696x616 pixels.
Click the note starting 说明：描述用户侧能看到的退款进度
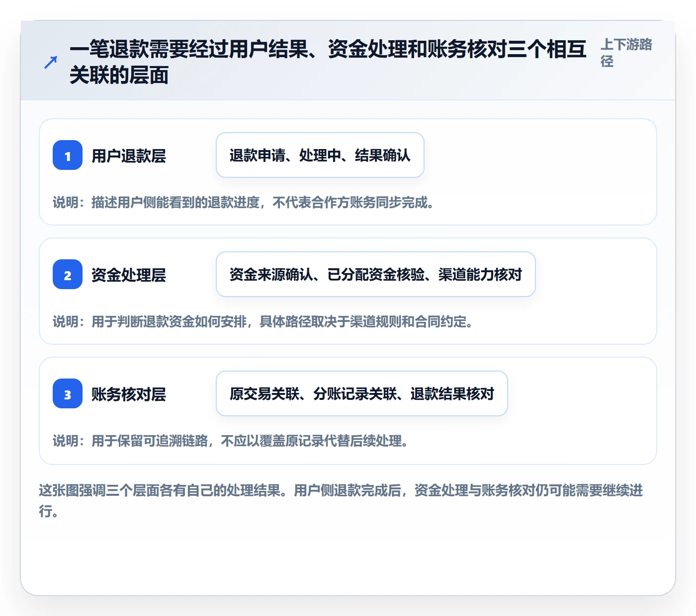244,203
